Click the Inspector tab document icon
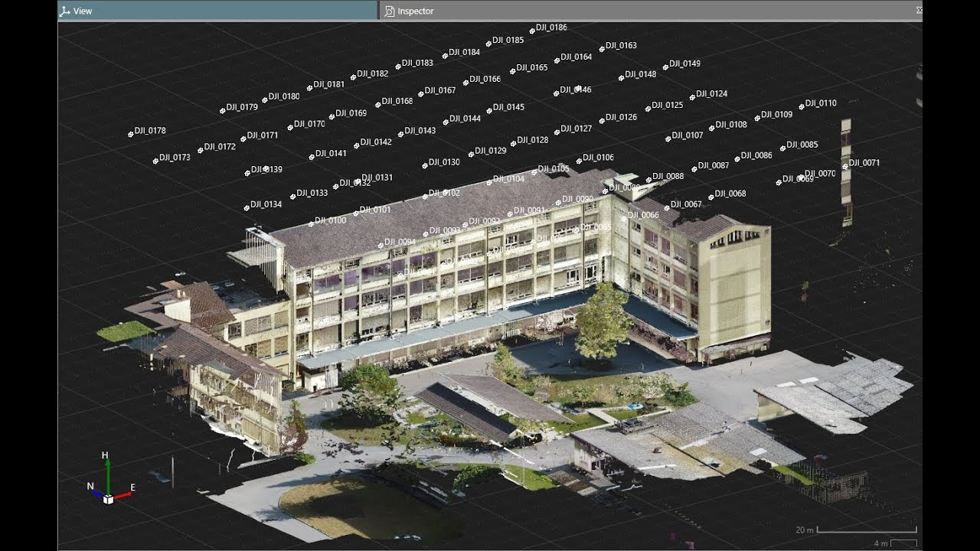This screenshot has width=980, height=551. point(390,11)
